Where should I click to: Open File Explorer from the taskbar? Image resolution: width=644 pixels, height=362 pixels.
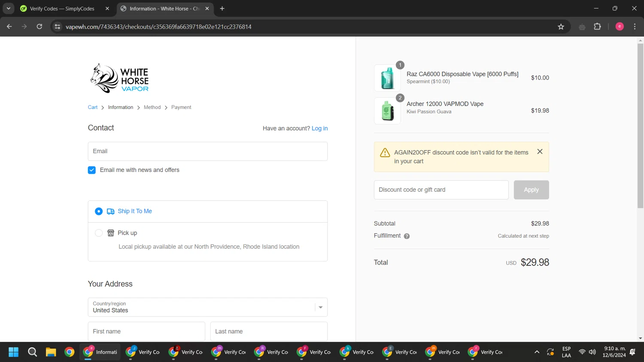pyautogui.click(x=51, y=352)
